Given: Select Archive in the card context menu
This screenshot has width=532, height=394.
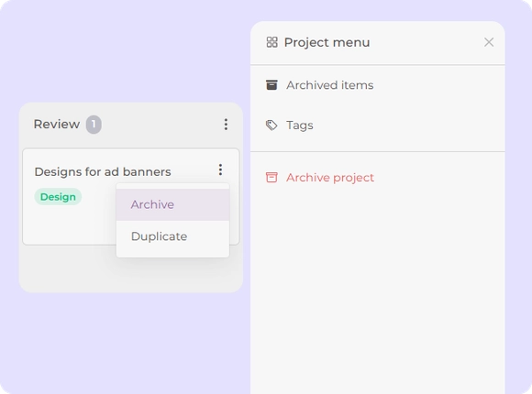Looking at the screenshot, I should [x=172, y=204].
